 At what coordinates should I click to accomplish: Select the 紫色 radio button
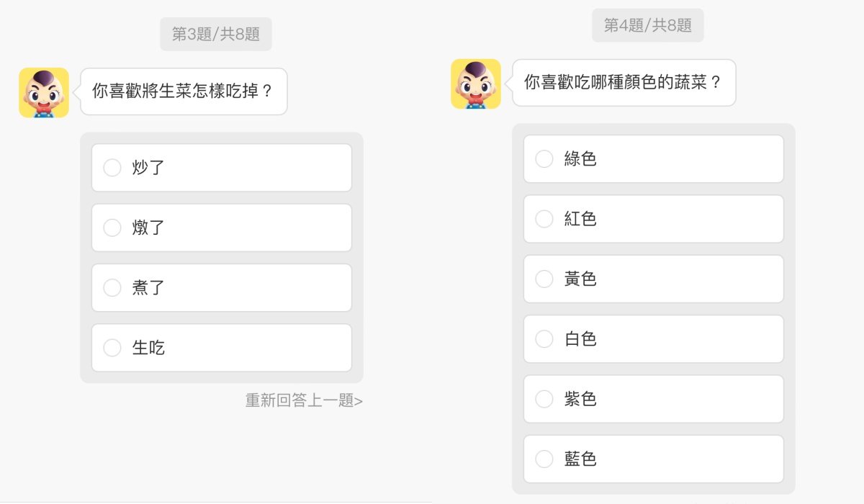(544, 399)
